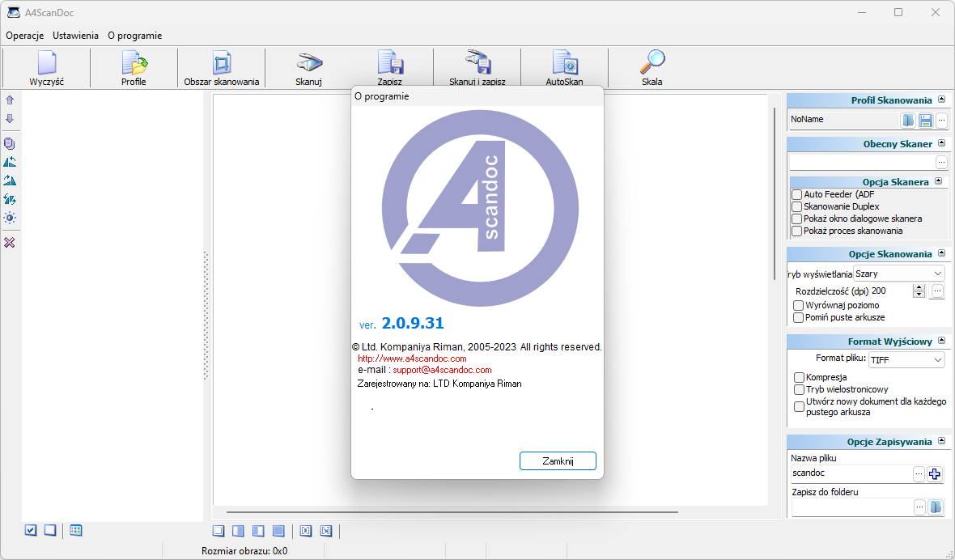Open the Operacje menu
Screen dimensions: 955x560
coord(25,36)
